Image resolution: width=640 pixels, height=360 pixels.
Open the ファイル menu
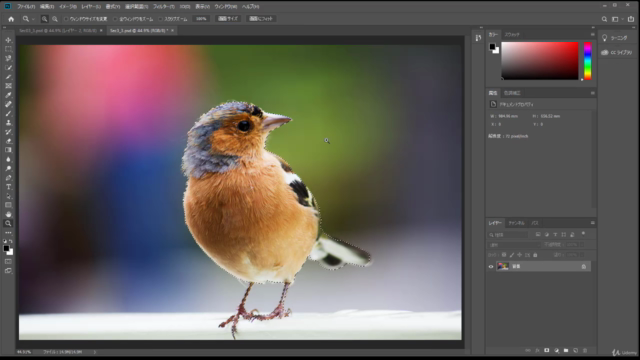pyautogui.click(x=26, y=7)
